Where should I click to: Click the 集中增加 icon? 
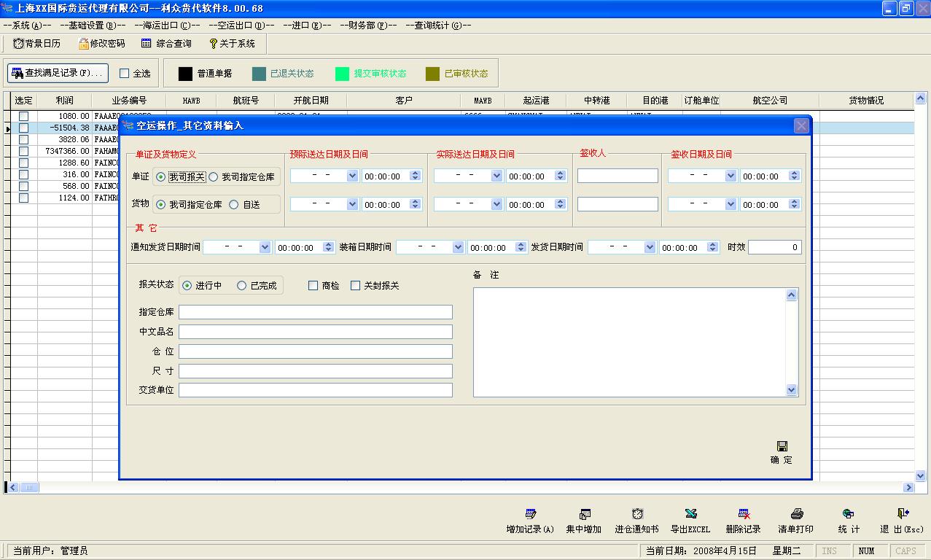pyautogui.click(x=585, y=514)
